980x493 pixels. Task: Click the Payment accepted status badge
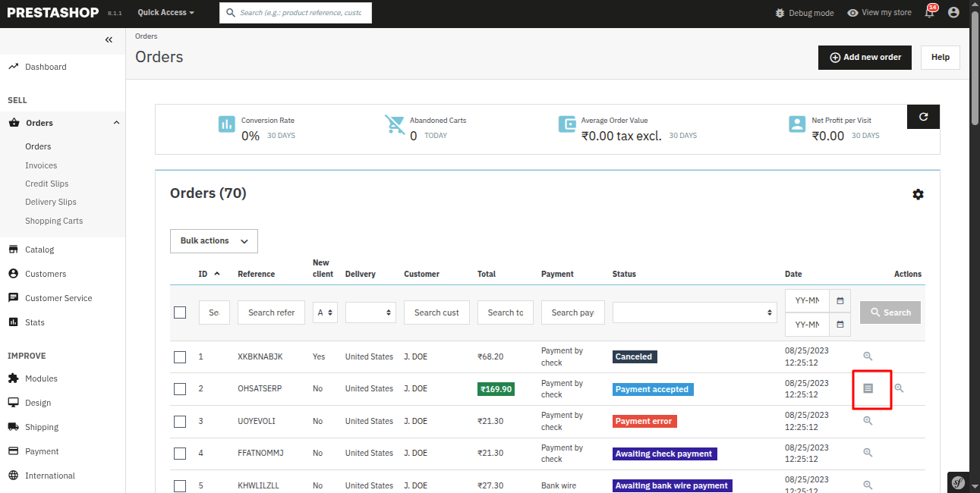(653, 389)
